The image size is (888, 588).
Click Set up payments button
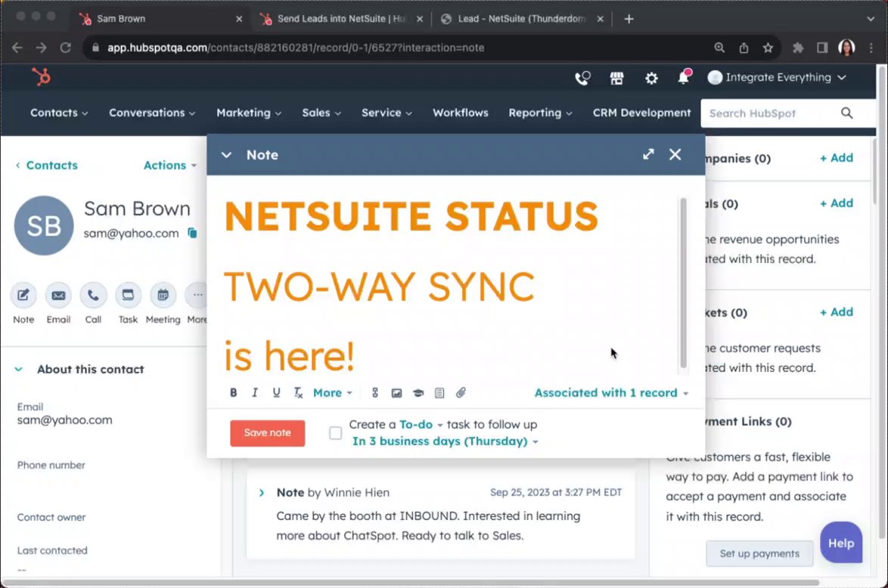click(x=759, y=553)
